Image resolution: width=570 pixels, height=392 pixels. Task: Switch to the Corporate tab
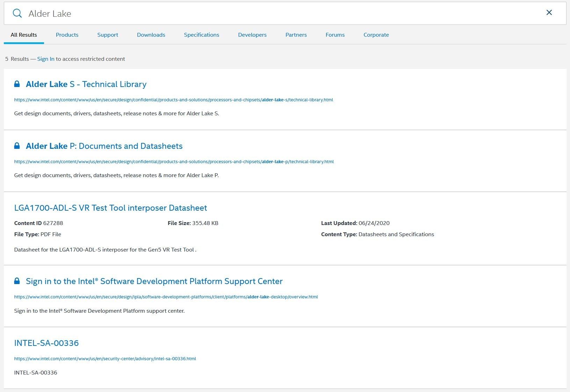tap(376, 35)
